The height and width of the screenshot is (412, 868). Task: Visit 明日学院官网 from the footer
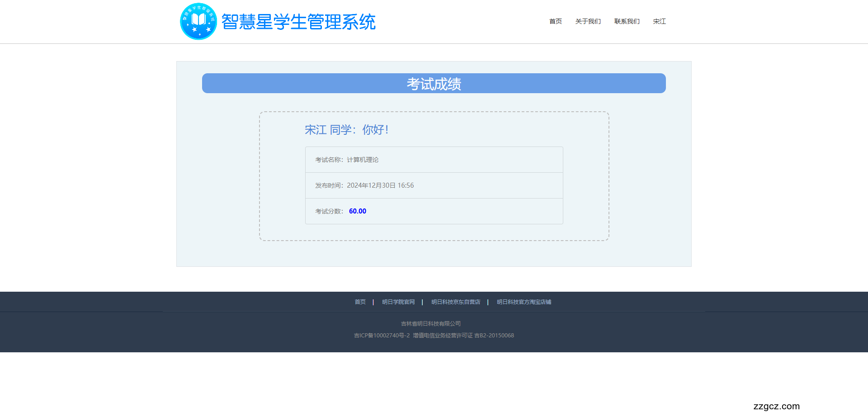point(398,302)
